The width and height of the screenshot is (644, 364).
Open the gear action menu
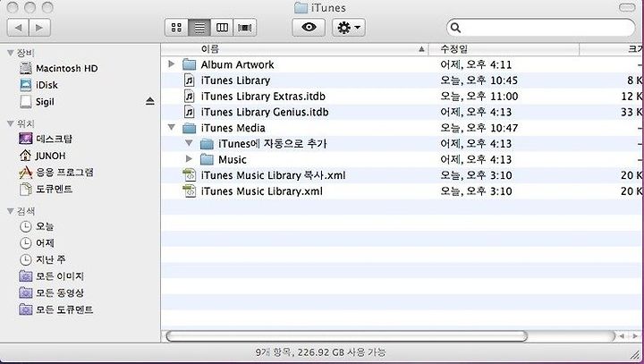tap(349, 28)
